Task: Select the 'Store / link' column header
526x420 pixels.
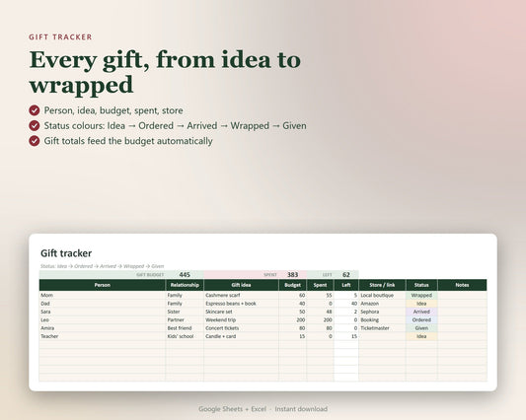Action: (382, 285)
